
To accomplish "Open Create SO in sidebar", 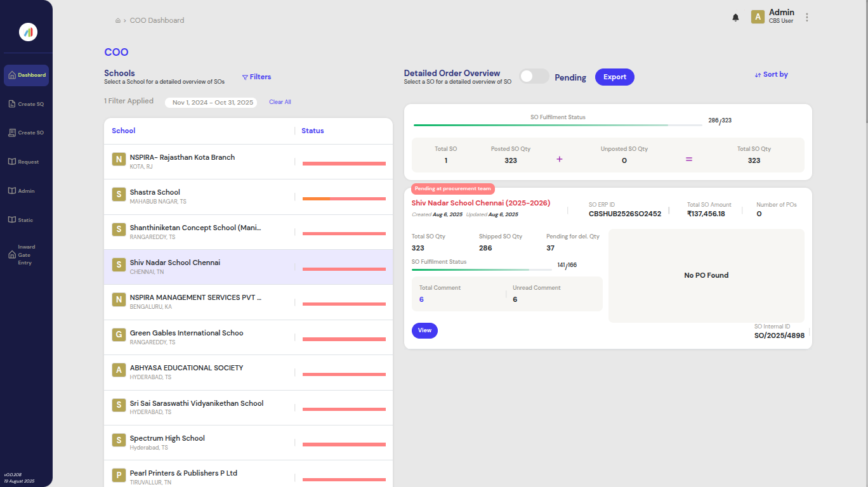I will [x=26, y=133].
